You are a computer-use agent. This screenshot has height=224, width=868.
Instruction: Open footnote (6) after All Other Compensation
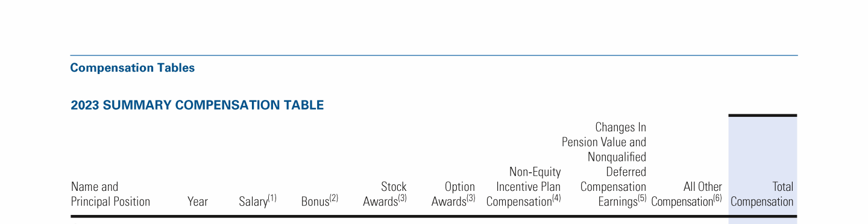(x=717, y=198)
